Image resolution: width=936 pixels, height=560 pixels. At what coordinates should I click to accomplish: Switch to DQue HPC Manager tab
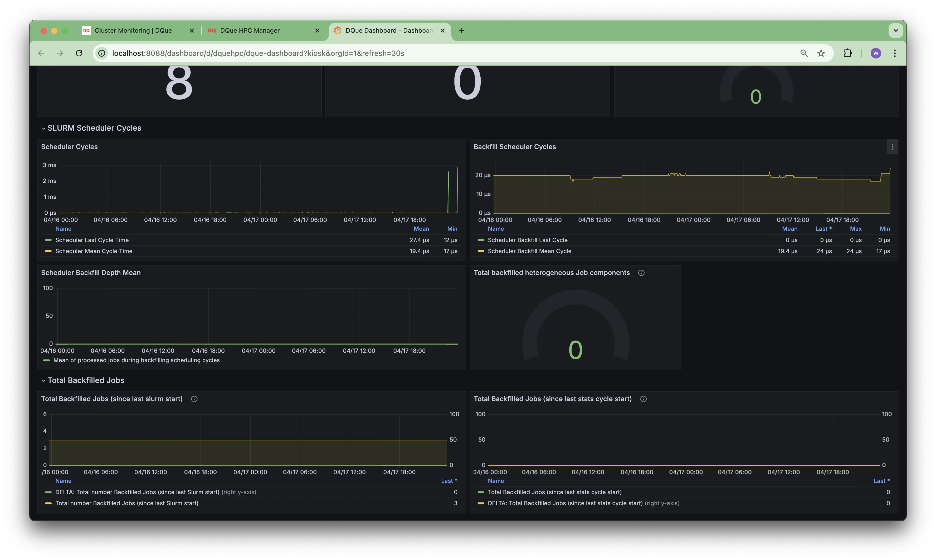[x=250, y=31]
